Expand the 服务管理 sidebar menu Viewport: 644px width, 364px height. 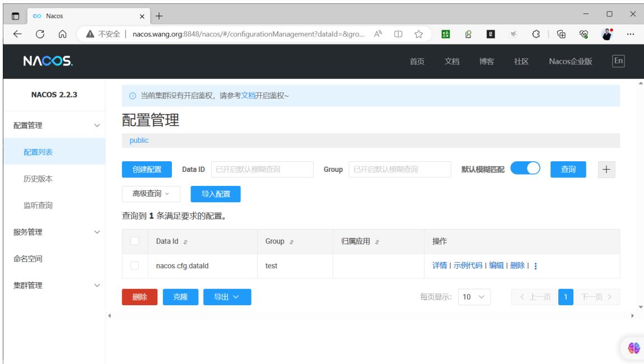(54, 232)
